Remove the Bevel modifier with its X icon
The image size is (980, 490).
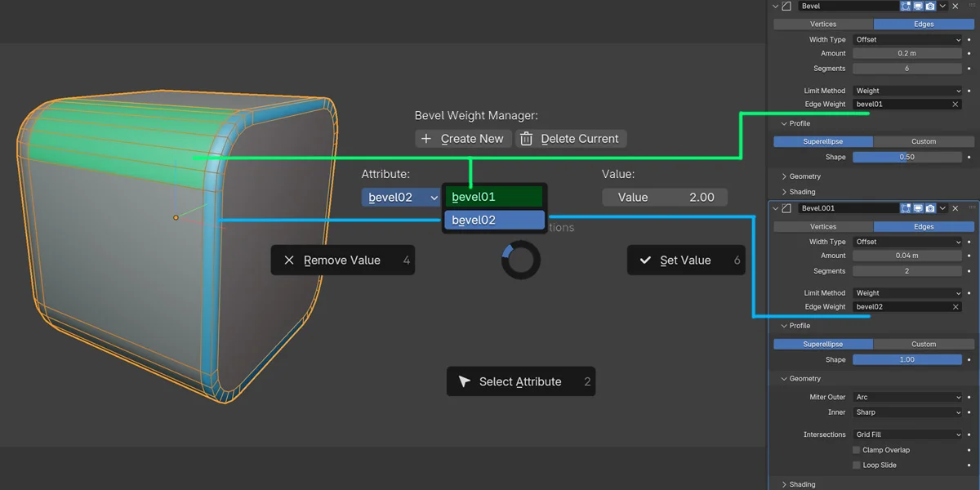[955, 6]
